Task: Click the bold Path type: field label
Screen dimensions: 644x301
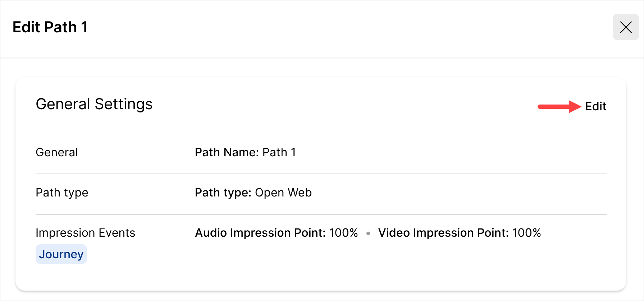Action: [223, 193]
